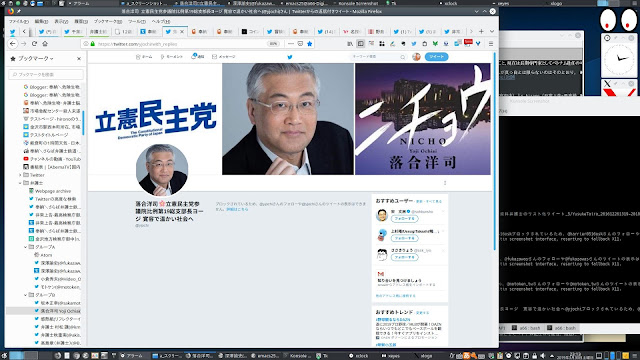Close the active Twitter tab
Image resolution: width=640 pixels, height=360 pixels.
coord(182,31)
